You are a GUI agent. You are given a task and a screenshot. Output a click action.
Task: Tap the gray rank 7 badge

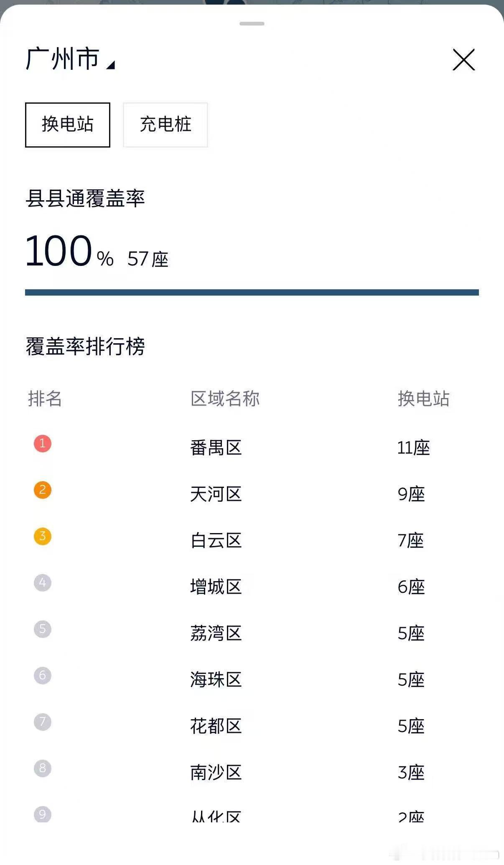tap(43, 722)
